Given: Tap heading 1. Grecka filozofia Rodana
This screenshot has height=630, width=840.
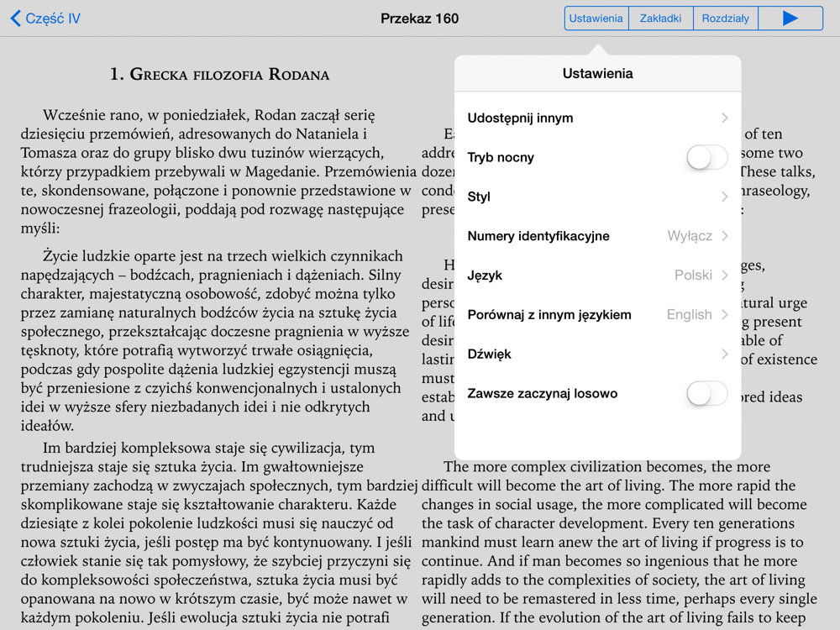Looking at the screenshot, I should [x=219, y=74].
